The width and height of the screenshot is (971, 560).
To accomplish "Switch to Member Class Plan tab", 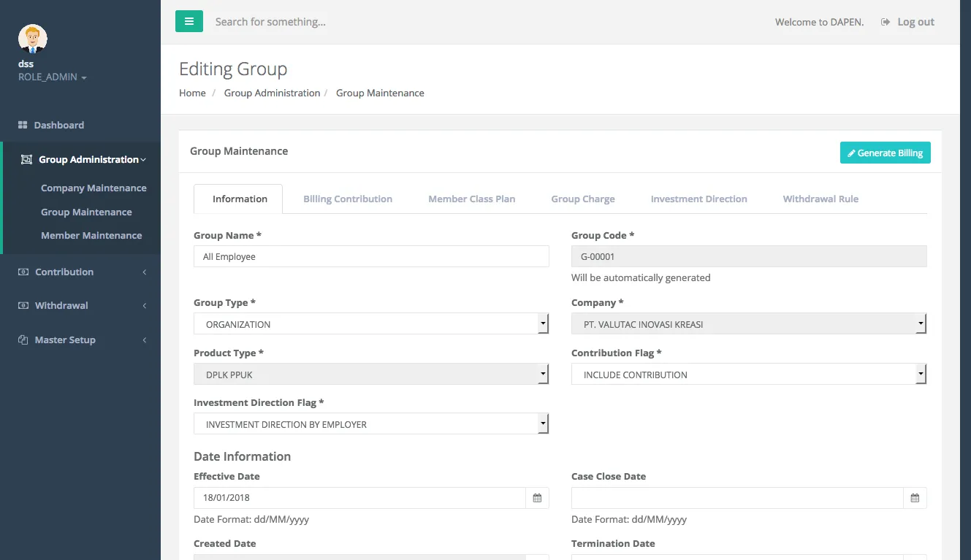I will (x=471, y=199).
